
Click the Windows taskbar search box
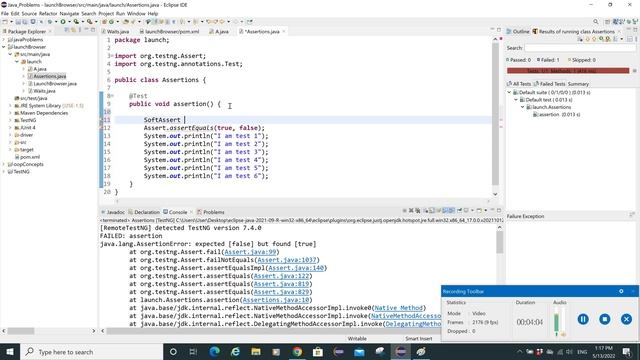pos(91,351)
